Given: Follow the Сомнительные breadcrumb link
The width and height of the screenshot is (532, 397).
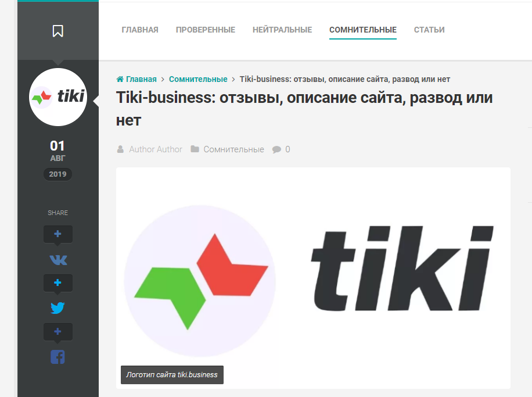Looking at the screenshot, I should coord(198,79).
